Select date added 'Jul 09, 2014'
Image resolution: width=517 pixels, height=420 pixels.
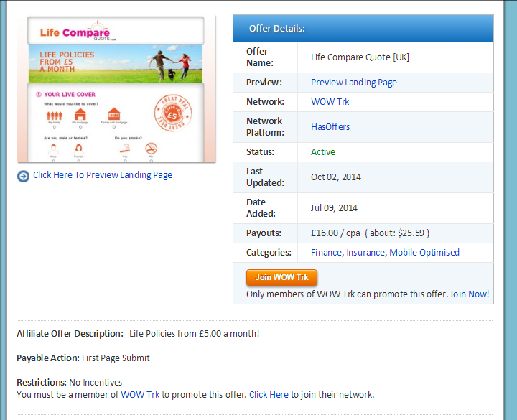334,208
